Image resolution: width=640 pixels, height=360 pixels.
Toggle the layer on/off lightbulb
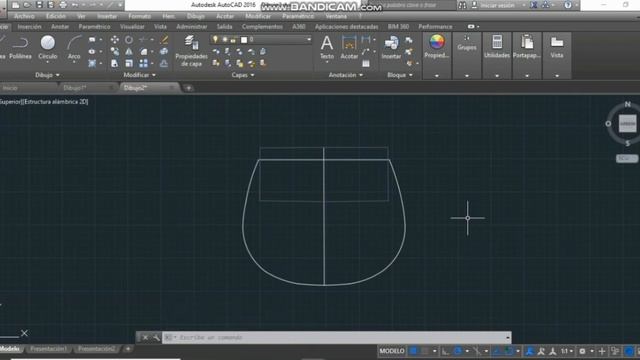click(x=215, y=39)
